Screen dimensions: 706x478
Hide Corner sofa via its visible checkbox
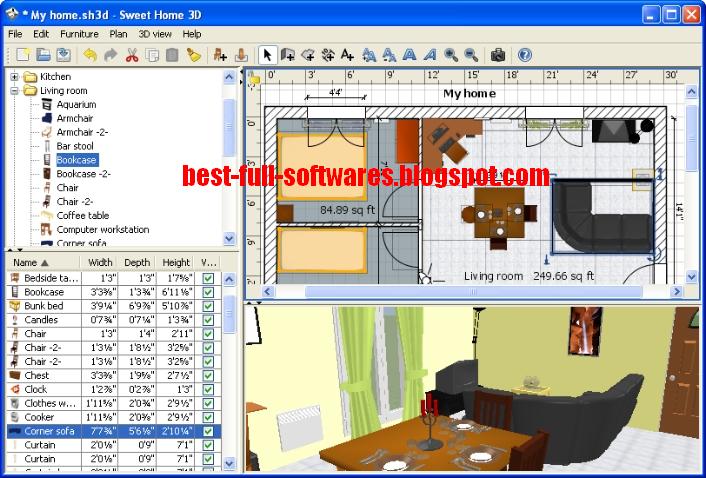click(x=208, y=431)
